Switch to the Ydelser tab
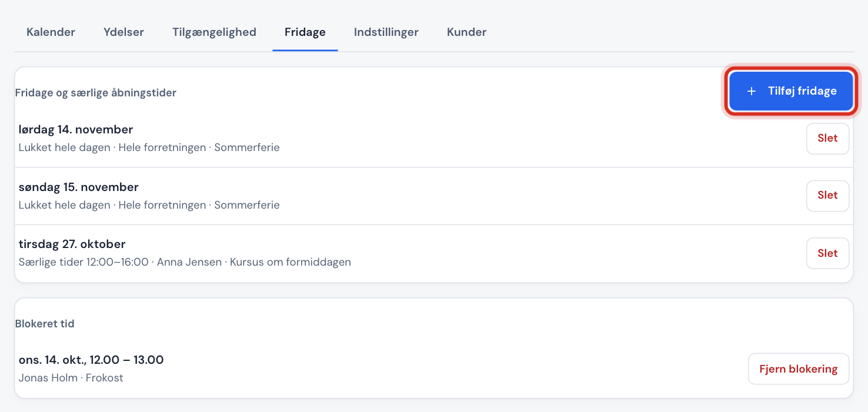 click(x=123, y=32)
